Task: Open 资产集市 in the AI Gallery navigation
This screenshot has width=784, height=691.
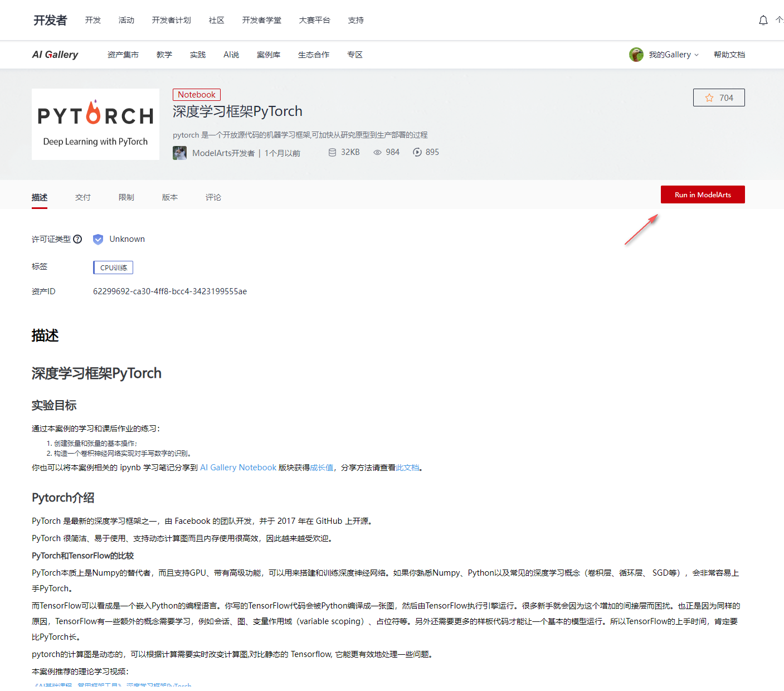Action: [123, 55]
